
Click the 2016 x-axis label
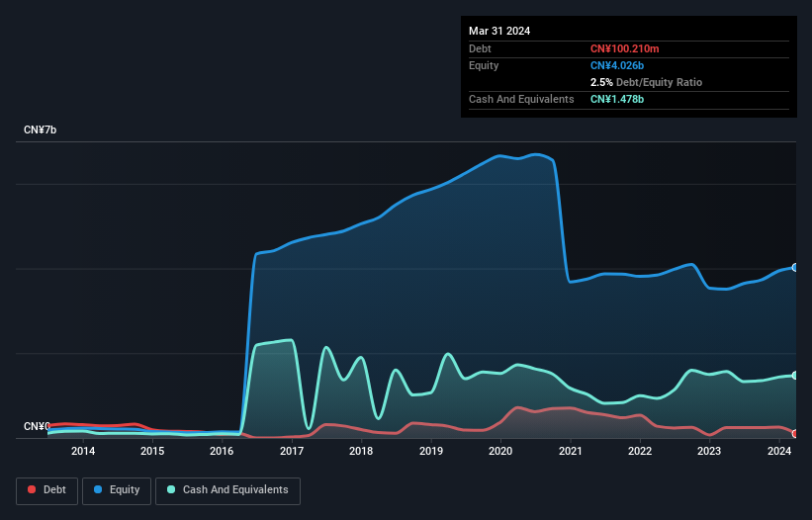[222, 451]
